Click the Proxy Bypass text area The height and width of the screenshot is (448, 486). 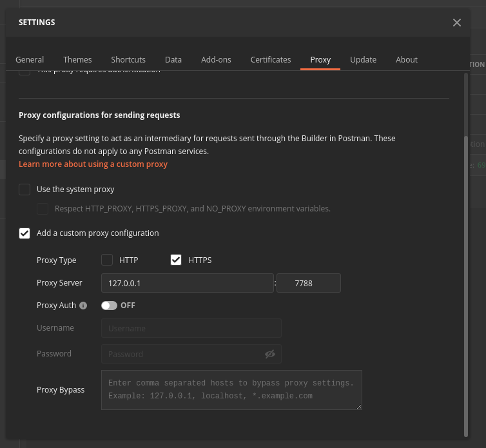[x=231, y=390]
